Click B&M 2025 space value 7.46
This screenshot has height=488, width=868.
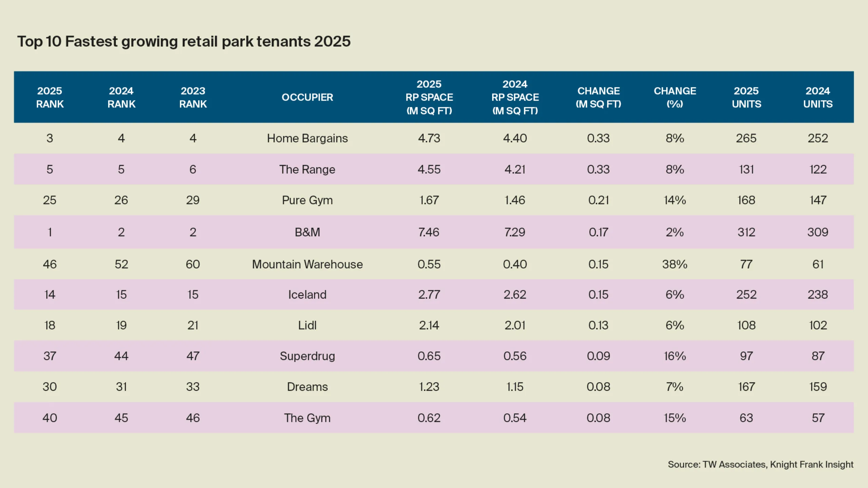(x=429, y=232)
